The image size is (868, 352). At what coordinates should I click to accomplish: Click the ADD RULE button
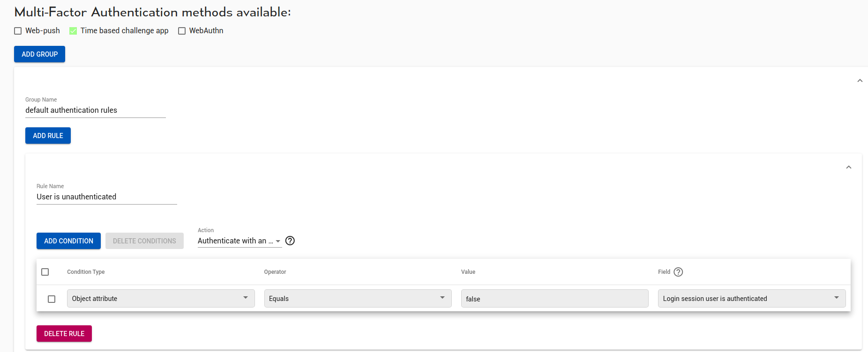click(48, 136)
